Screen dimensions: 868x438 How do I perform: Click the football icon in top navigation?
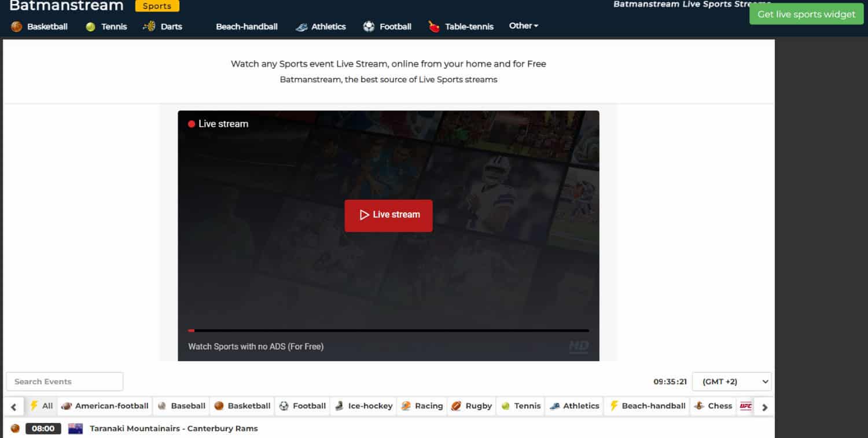point(369,27)
